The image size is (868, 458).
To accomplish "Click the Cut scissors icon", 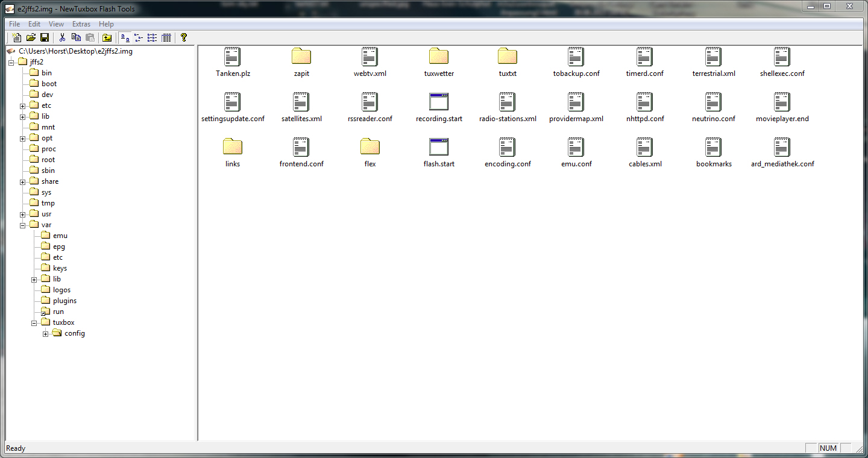I will [x=62, y=38].
